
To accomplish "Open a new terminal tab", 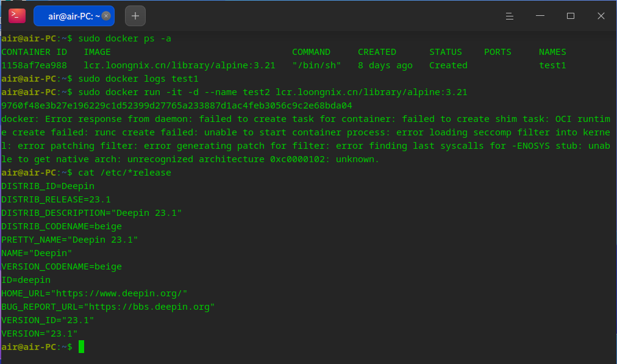I will coord(135,16).
